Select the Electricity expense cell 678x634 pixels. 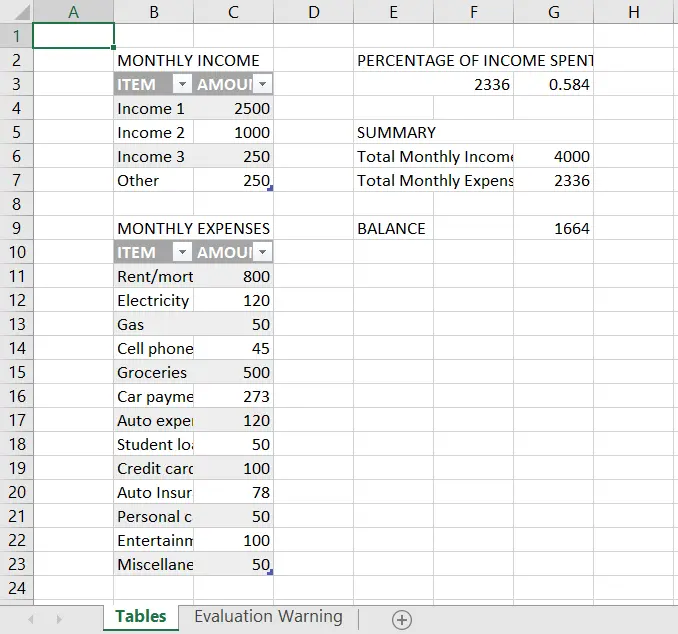(154, 300)
